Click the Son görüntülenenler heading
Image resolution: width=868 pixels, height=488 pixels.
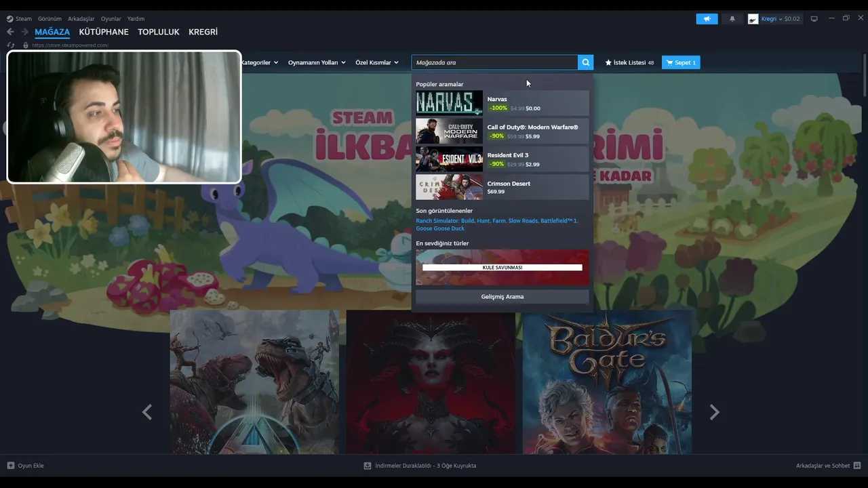444,211
